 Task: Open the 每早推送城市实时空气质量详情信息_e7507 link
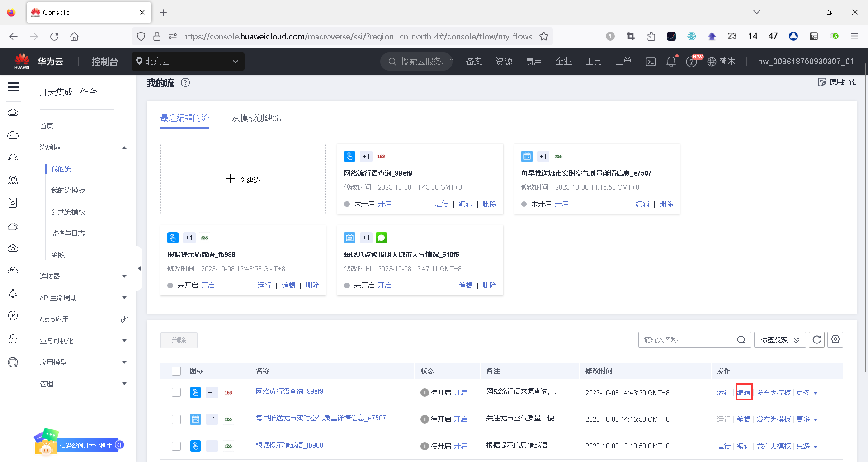pyautogui.click(x=321, y=418)
